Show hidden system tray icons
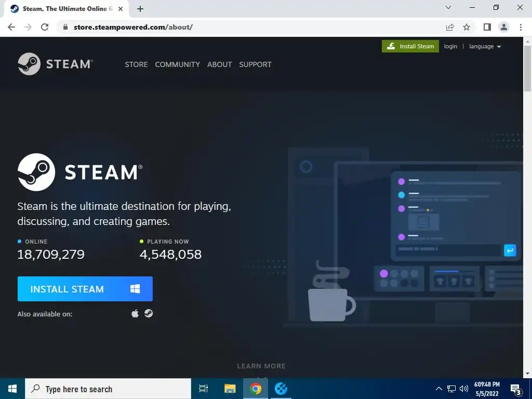532x399 pixels. click(438, 389)
